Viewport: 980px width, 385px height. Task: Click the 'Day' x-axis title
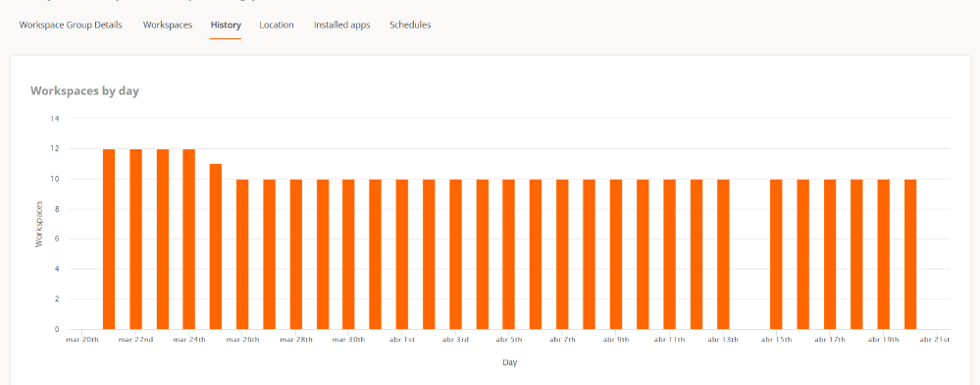tap(509, 362)
